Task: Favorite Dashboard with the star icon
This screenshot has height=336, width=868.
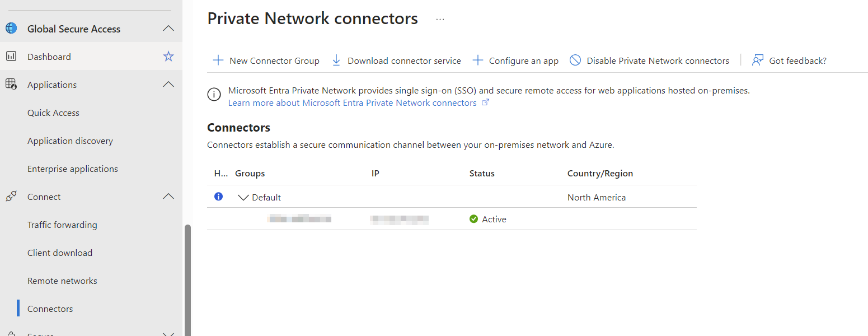Action: coord(168,57)
